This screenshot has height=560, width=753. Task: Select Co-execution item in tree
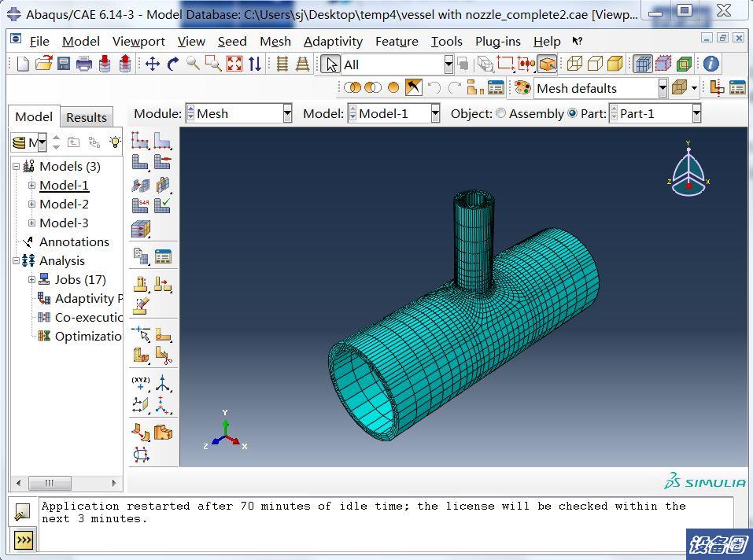[88, 317]
